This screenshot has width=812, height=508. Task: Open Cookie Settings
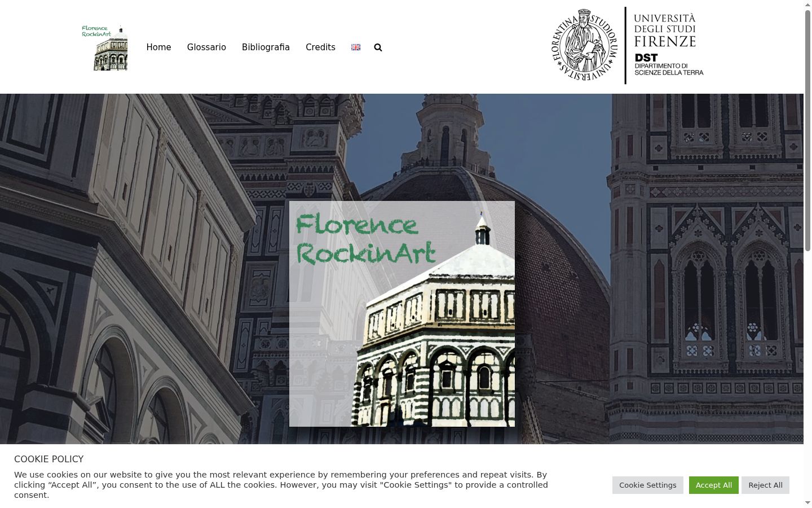click(x=648, y=485)
